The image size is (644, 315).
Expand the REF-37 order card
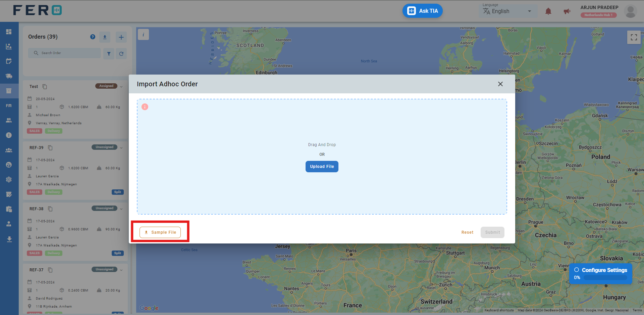tap(121, 270)
